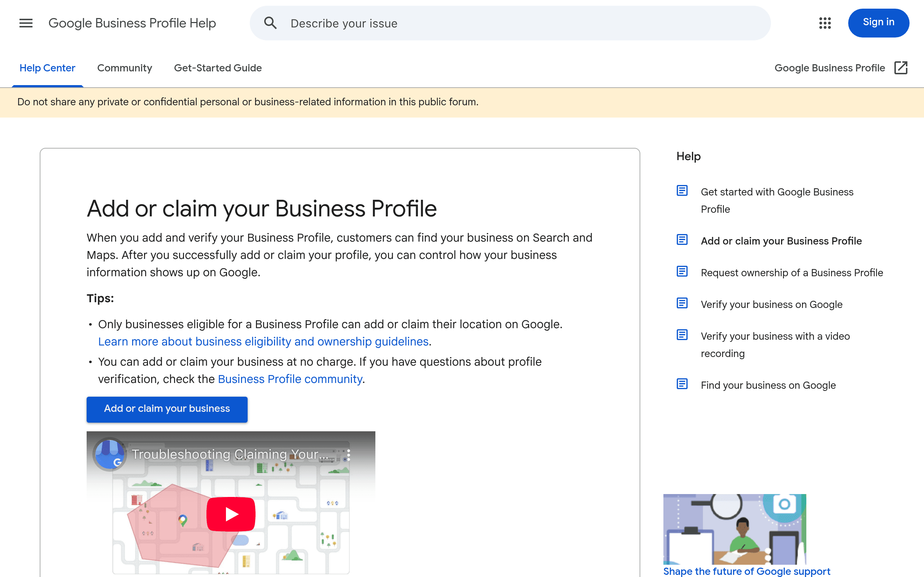This screenshot has height=577, width=924.
Task: Open the navigation hamburger menu
Action: click(26, 23)
